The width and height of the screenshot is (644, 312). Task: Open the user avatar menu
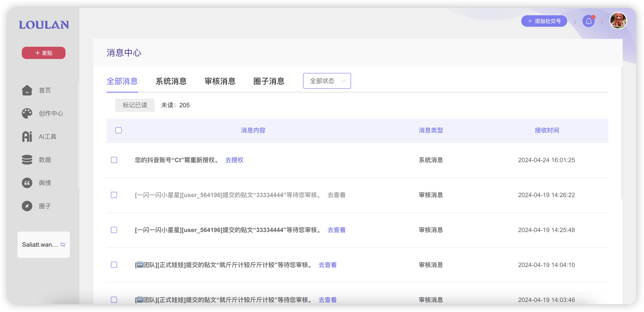(x=618, y=21)
